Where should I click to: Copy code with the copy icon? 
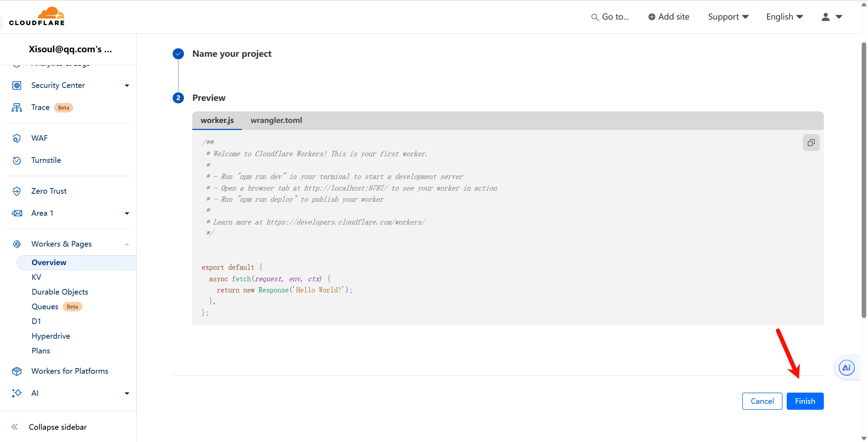[811, 143]
